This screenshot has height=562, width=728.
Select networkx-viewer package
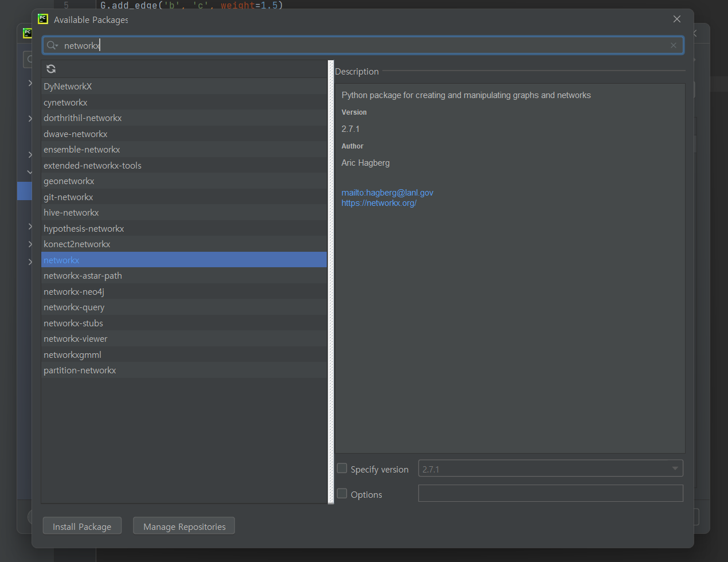(184, 339)
